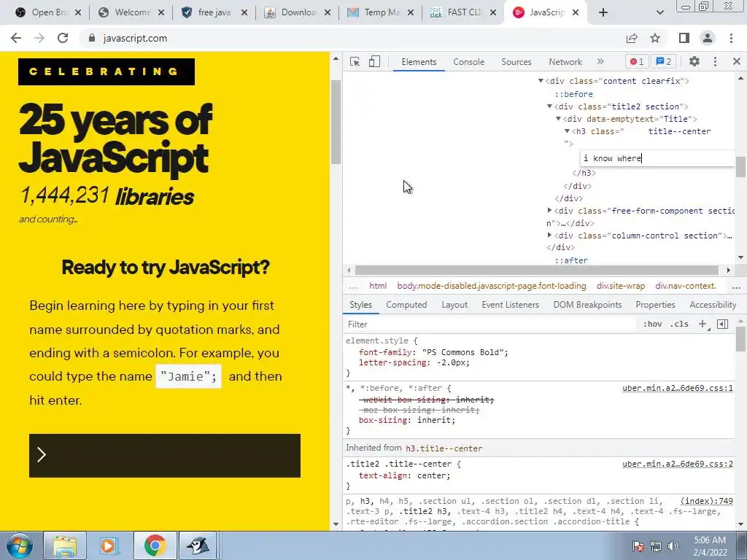This screenshot has width=747, height=560.
Task: Select div.nav-context breadcrumb item
Action: pyautogui.click(x=686, y=286)
